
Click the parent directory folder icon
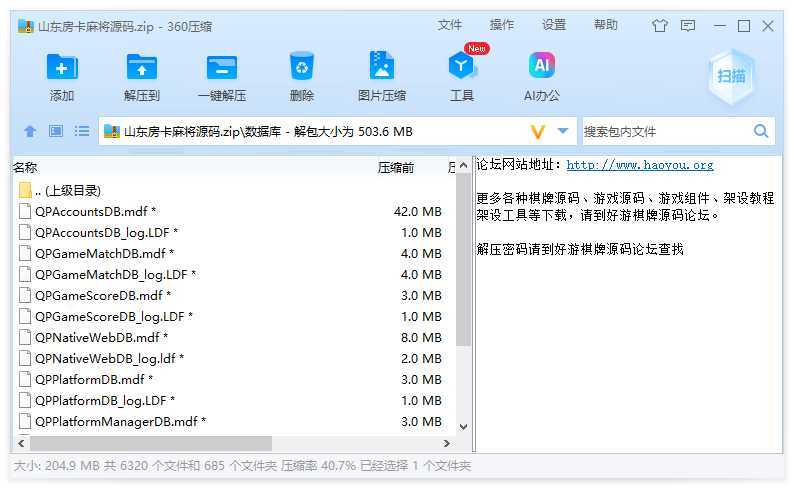coord(25,190)
